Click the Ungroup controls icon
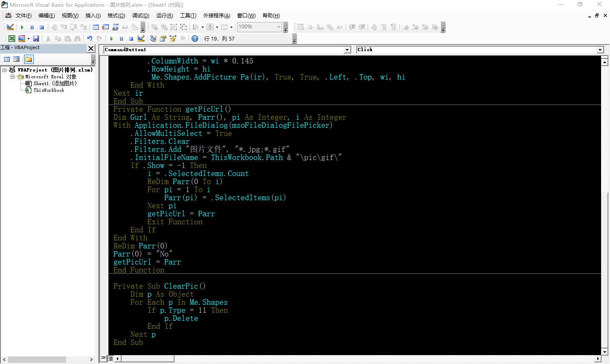This screenshot has width=610, height=364. pos(183,27)
